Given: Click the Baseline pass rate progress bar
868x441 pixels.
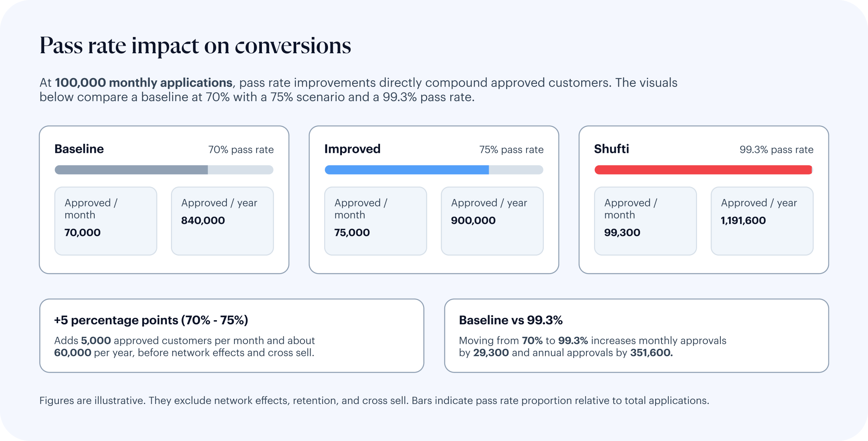Looking at the screenshot, I should coord(164,170).
